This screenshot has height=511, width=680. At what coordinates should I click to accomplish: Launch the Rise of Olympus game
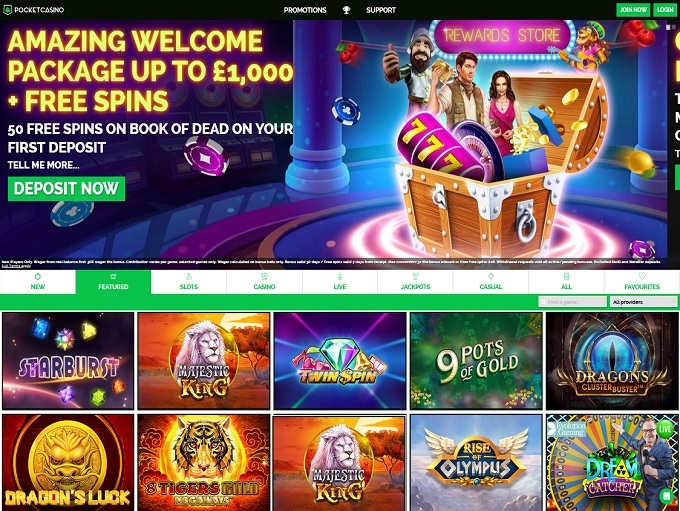tap(476, 462)
